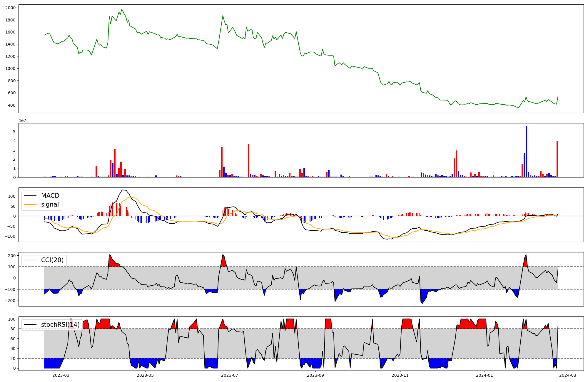Click the 2023-03 date tick label
Viewport: 588px width, 382px height.
click(61, 375)
